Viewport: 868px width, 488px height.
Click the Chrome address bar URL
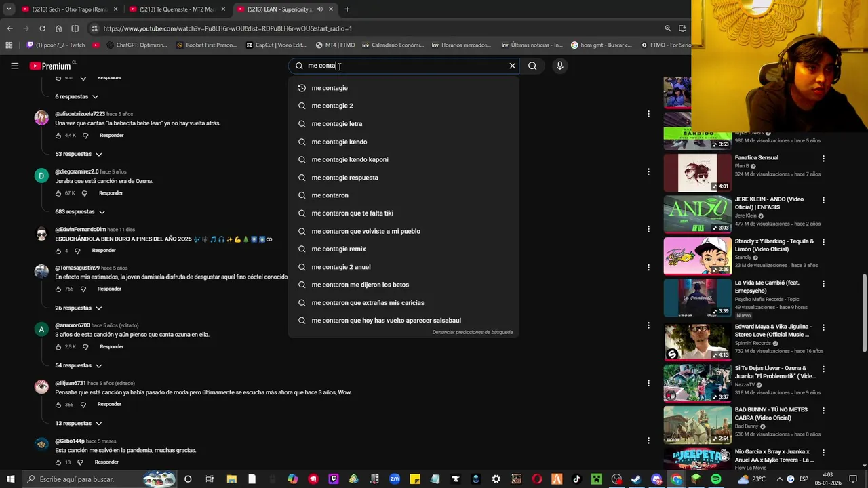click(227, 28)
